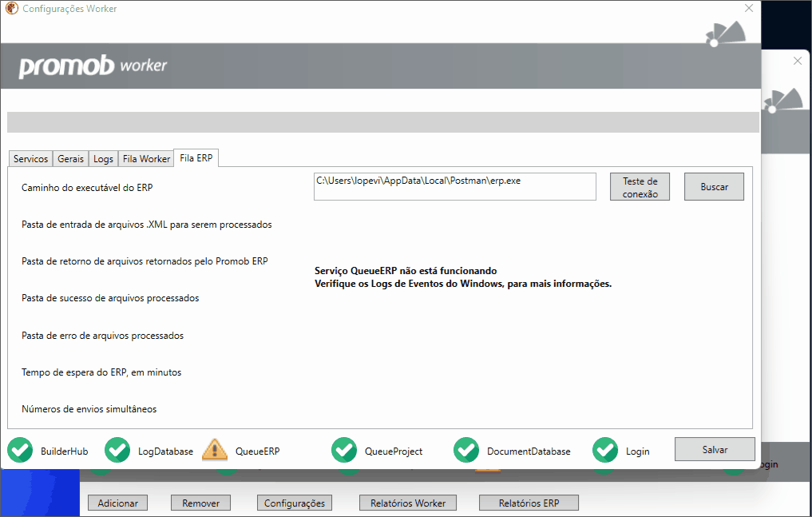The image size is (812, 517).
Task: Click the 'Serviço QueueERP não está funcionando' message
Action: (x=406, y=271)
